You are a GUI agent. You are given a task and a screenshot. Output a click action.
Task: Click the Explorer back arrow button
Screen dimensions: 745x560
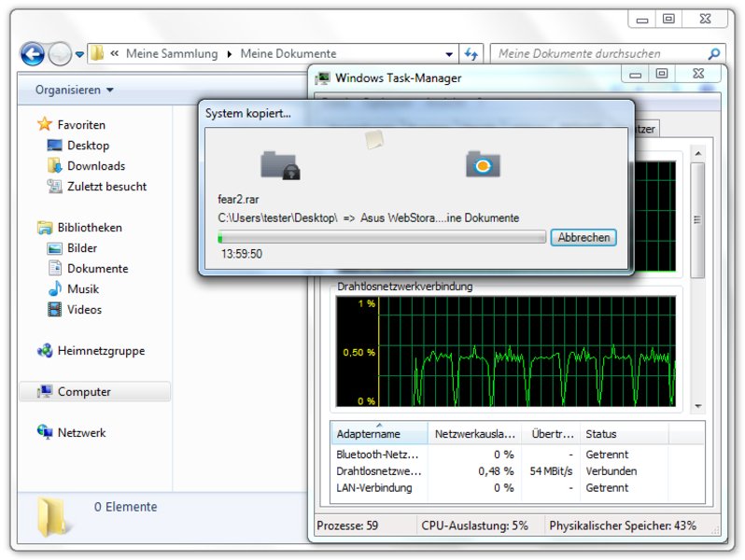click(33, 54)
